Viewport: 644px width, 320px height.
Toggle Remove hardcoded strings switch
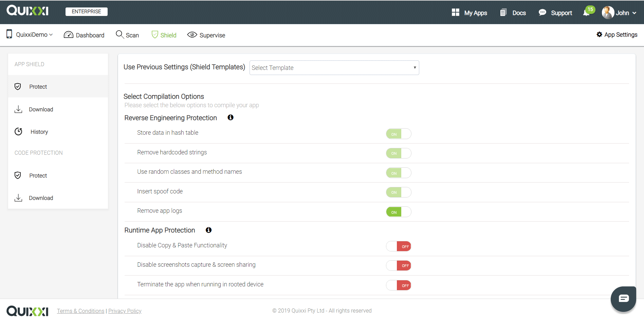[399, 153]
